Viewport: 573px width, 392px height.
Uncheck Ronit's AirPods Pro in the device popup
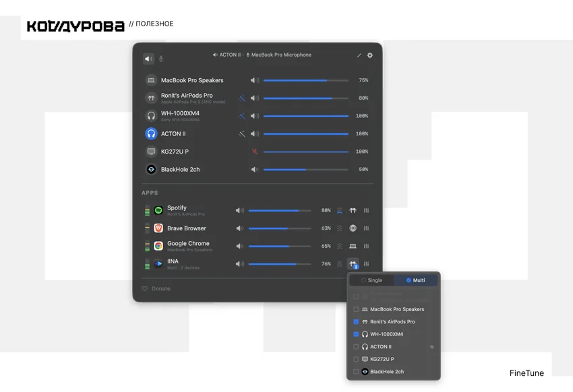pos(356,321)
